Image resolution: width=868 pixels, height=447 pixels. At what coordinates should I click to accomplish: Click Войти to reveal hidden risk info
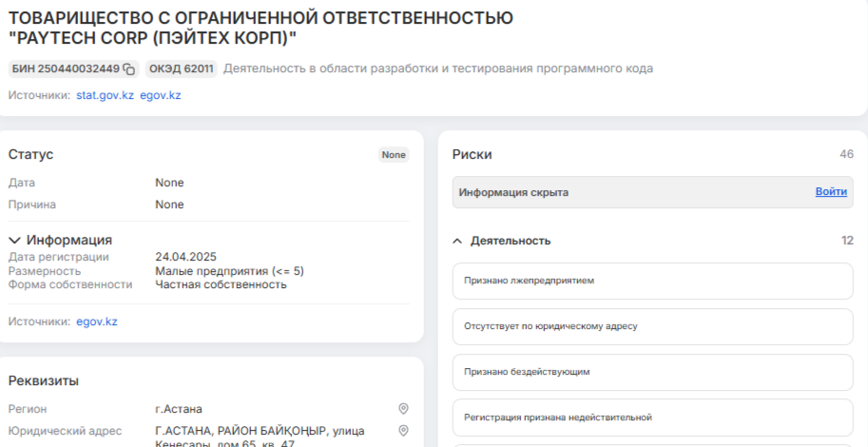[x=830, y=192]
